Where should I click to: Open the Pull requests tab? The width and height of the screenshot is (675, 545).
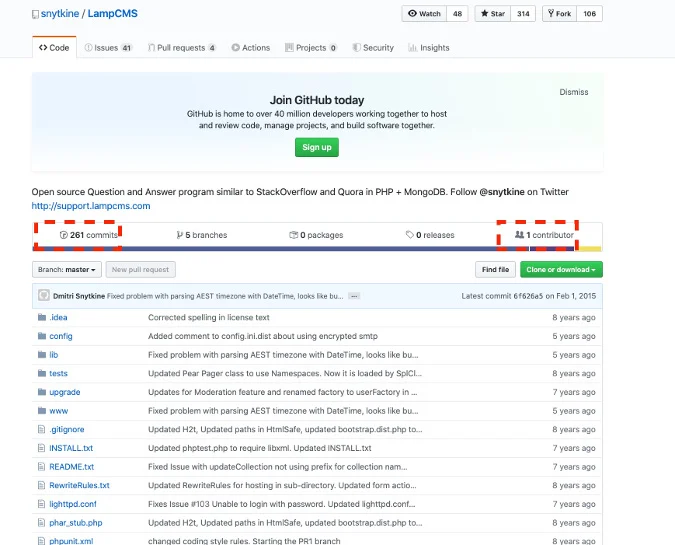tap(181, 48)
